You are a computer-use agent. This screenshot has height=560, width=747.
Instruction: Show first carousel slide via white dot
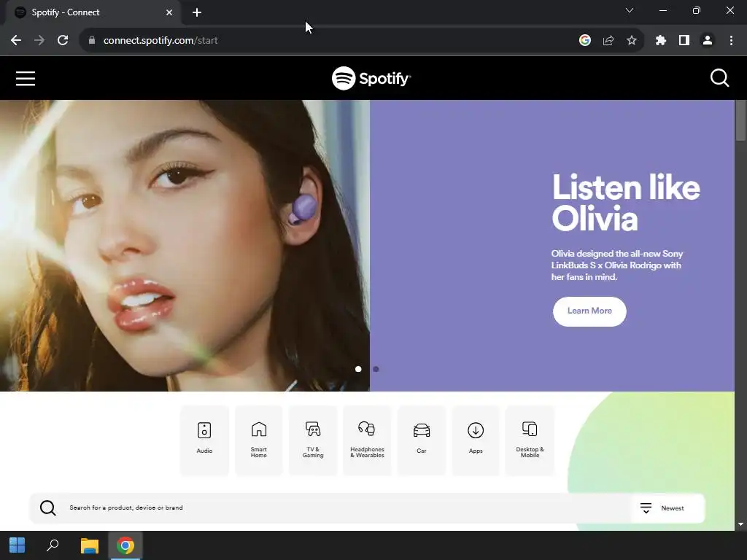click(x=358, y=369)
